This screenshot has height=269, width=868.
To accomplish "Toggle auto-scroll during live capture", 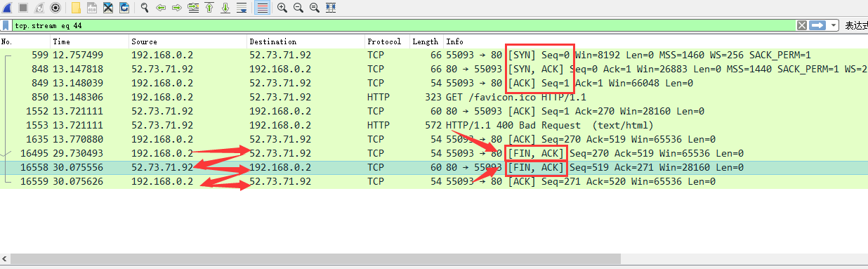I will [x=242, y=8].
